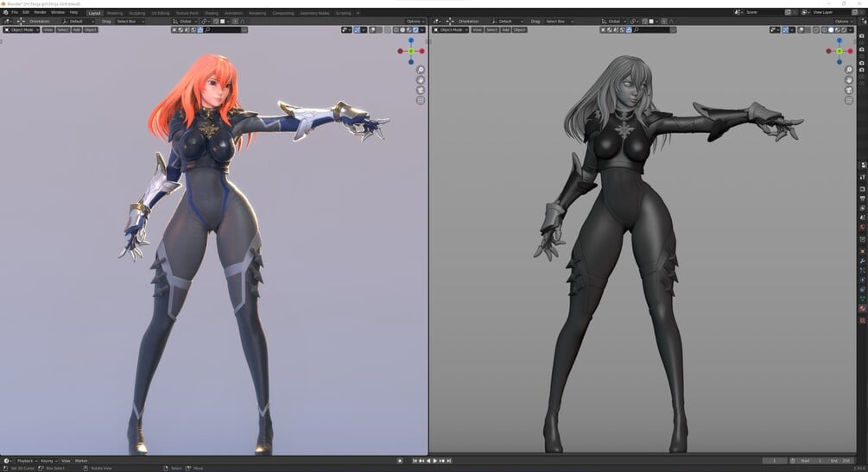Open Object Mode dropdown in right viewport
This screenshot has height=472, width=868.
point(450,30)
